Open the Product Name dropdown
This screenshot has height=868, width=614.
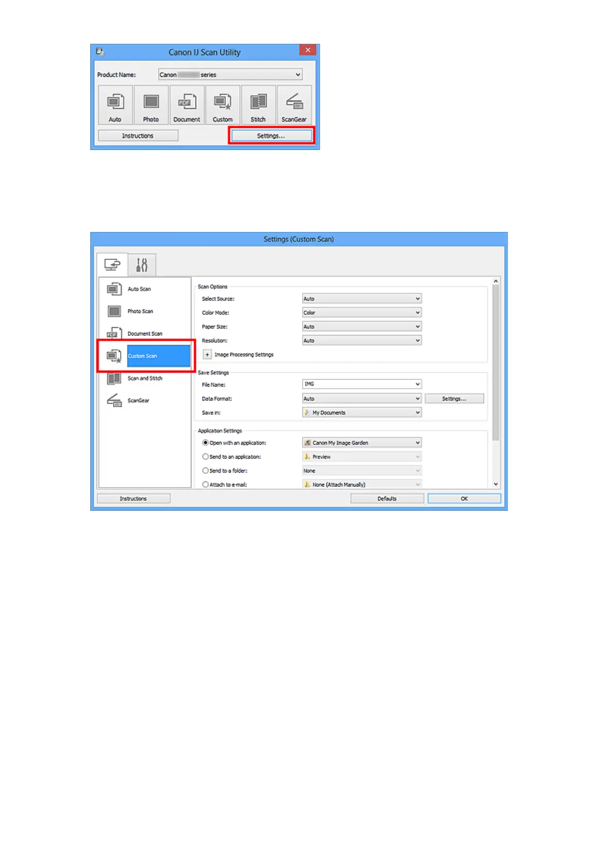[230, 75]
